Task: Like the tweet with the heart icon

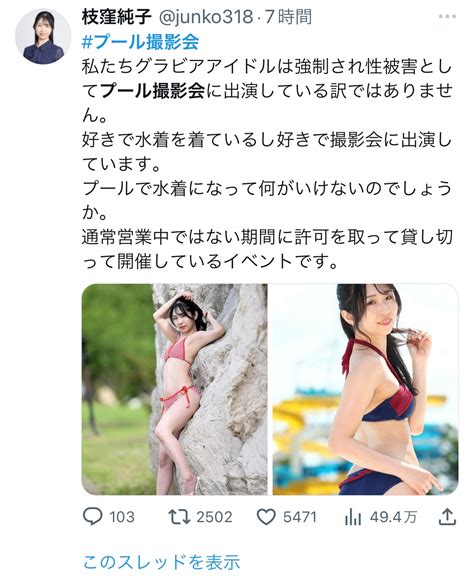Action: (266, 517)
